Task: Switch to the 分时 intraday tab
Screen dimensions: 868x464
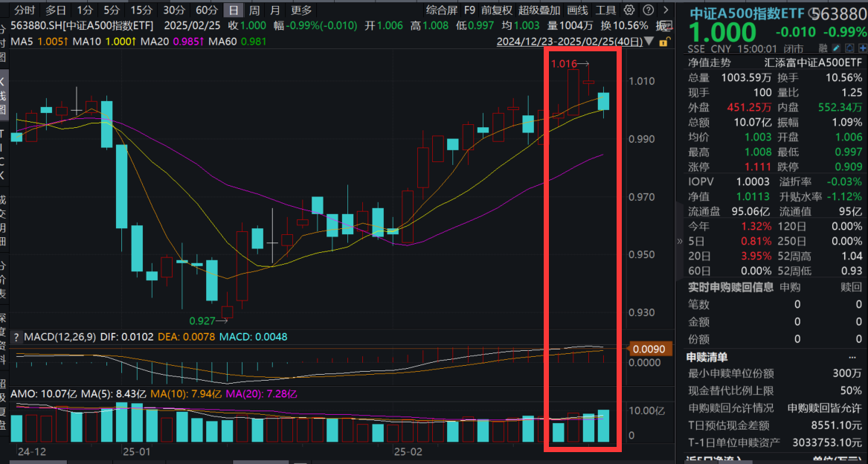Action: (x=25, y=10)
